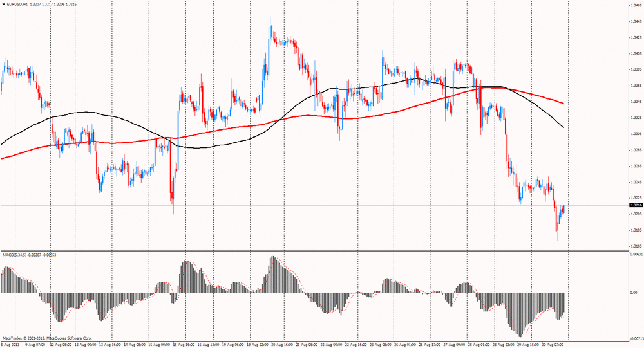This screenshot has width=644, height=348.
Task: Click the 16 Aug 13:00 time label
Action: (209, 345)
